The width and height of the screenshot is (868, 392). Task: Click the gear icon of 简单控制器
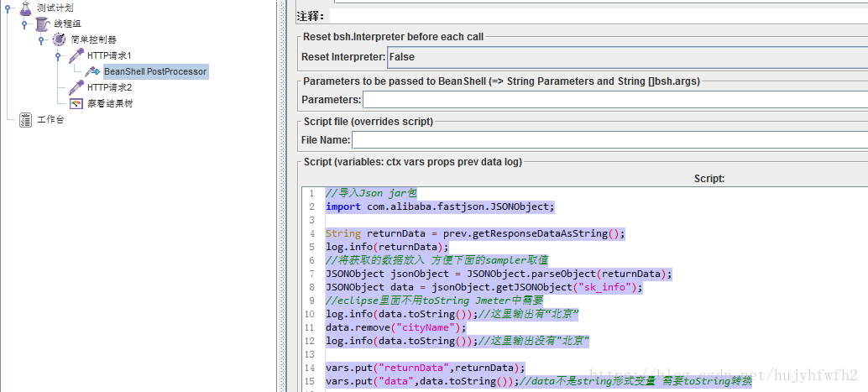coord(59,39)
